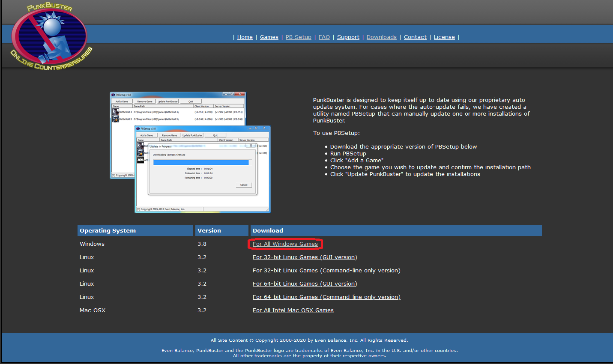Click the 'Click "Add a Game"' bullet

click(x=357, y=161)
